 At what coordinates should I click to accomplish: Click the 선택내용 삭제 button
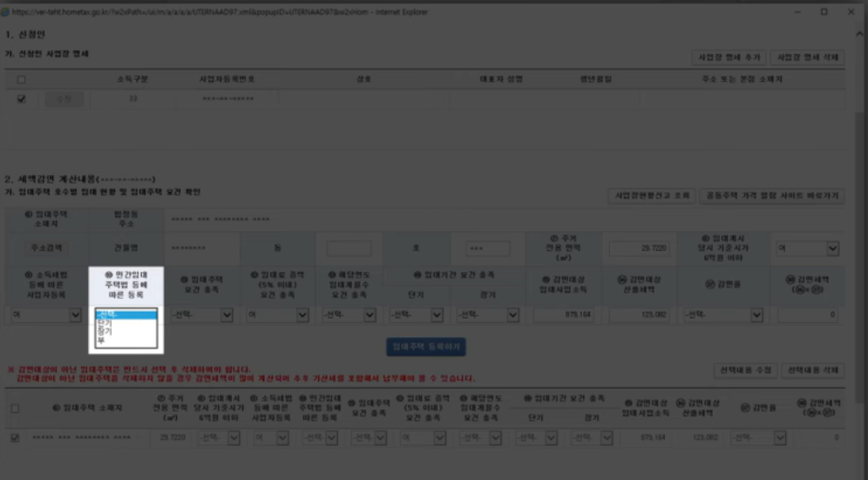click(x=812, y=370)
